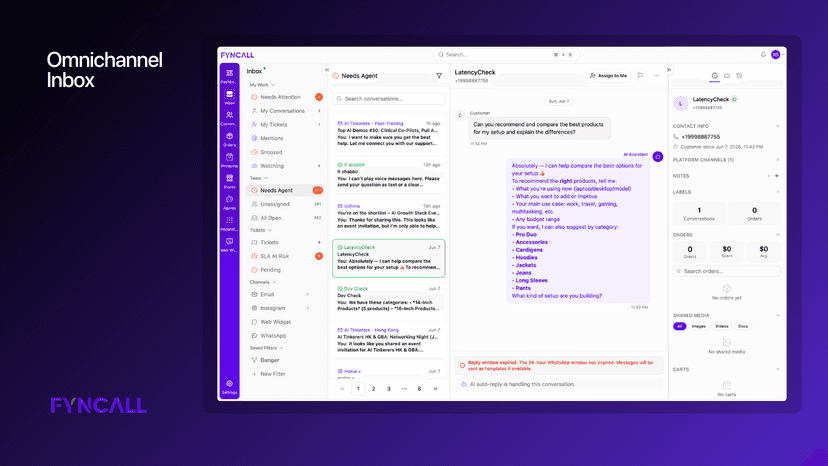828x466 pixels.
Task: Expand the Platform Channels section
Action: (x=777, y=160)
